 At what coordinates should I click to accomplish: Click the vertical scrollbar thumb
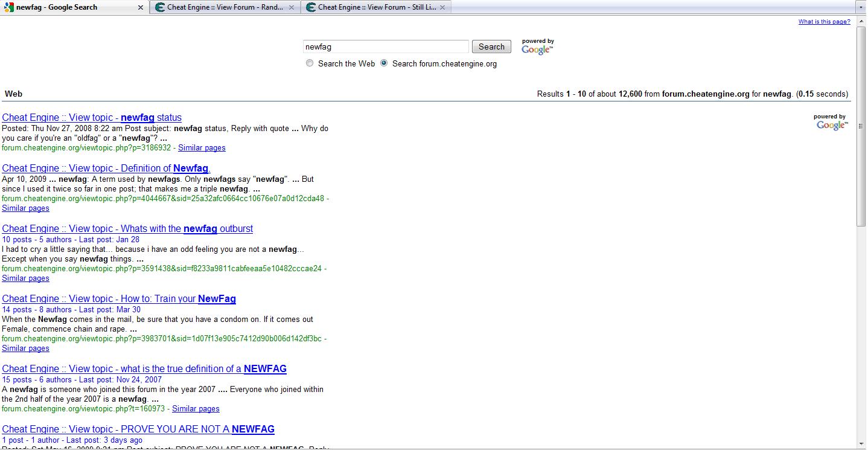pyautogui.click(x=861, y=127)
